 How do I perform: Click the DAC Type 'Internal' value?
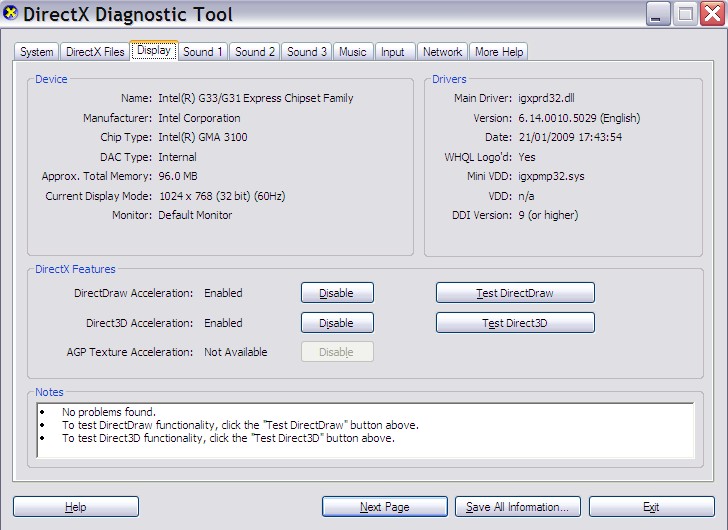coord(177,157)
